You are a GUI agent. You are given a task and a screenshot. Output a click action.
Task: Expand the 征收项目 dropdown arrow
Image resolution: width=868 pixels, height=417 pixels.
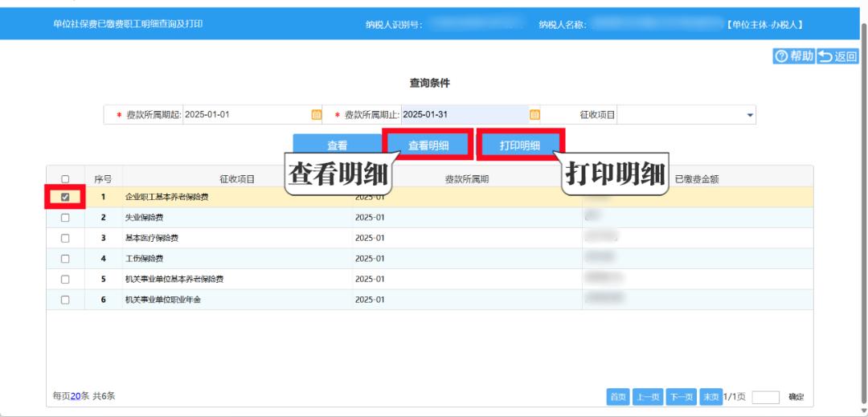750,115
